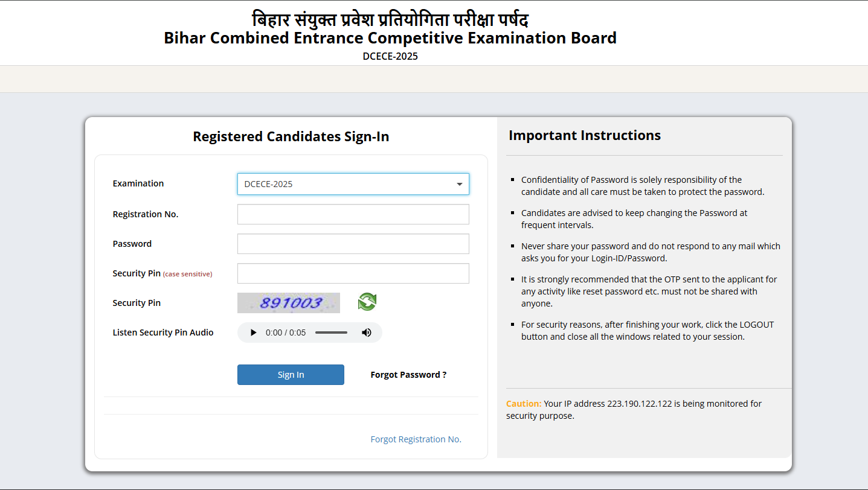Click the Password input box
This screenshot has height=490, width=868.
[353, 243]
